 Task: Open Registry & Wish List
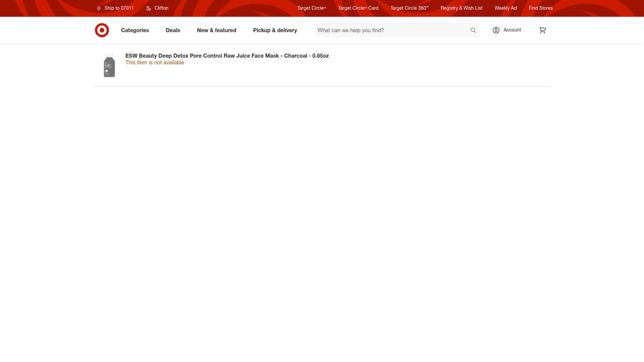[461, 8]
